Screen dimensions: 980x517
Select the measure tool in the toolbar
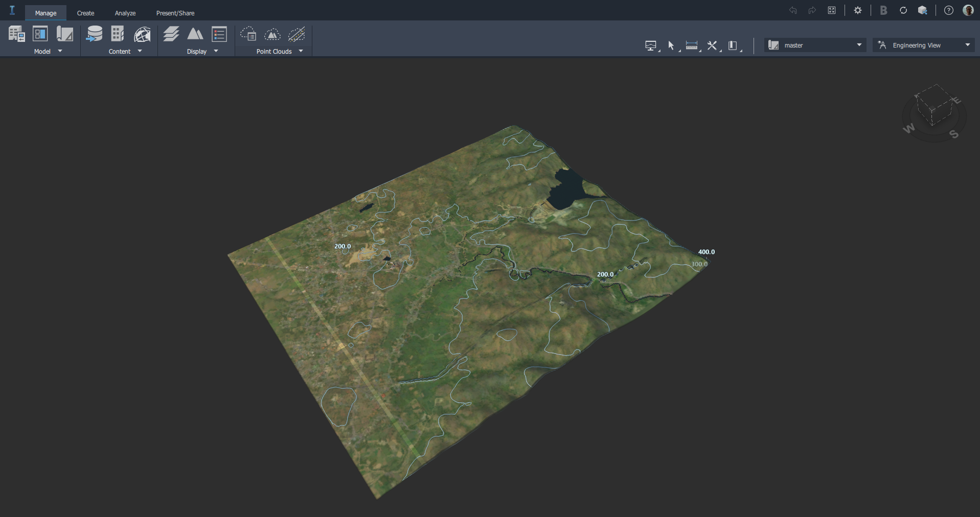click(x=692, y=45)
